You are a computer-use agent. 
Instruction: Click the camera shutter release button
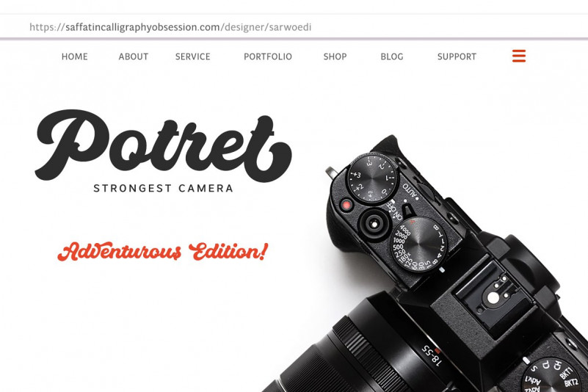(x=374, y=224)
